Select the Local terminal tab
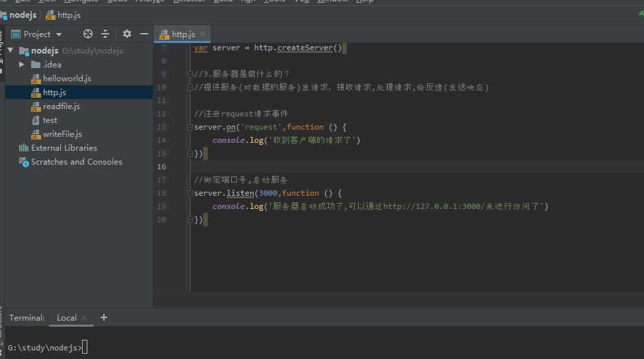Viewport: 644px width, 359px height. 66,318
